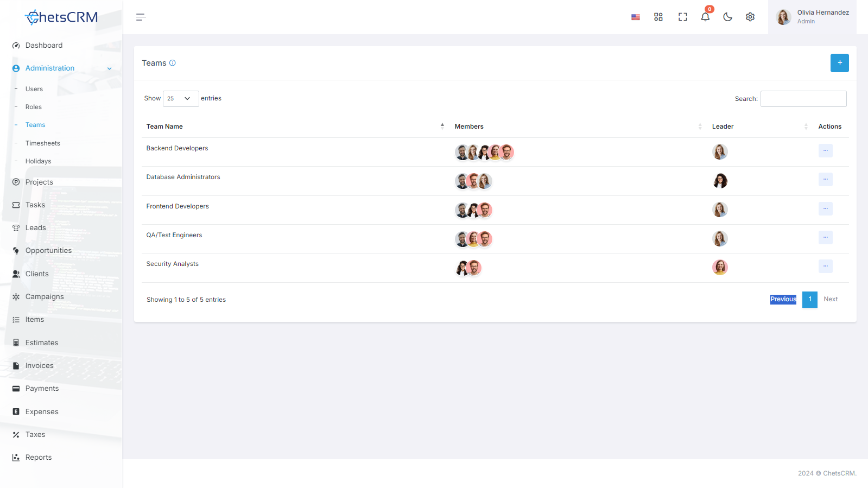Open actions menu for Backend Developers
Viewport: 868px width, 488px height.
[x=825, y=151]
